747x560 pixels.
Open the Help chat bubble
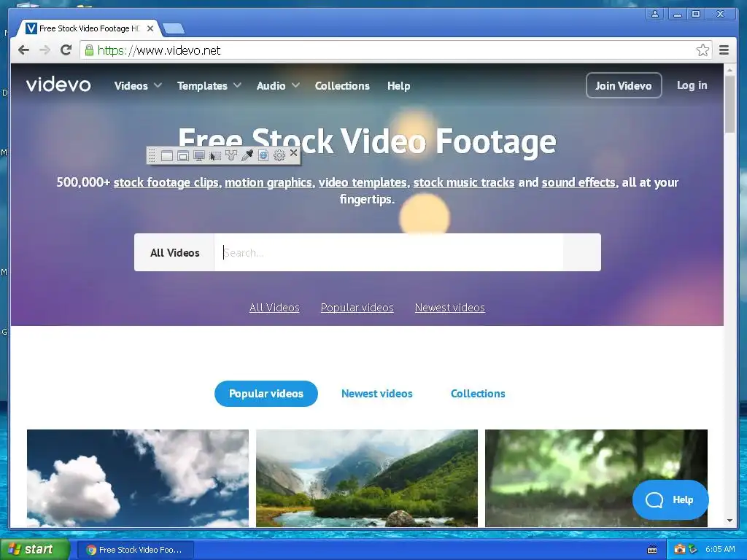tap(670, 499)
